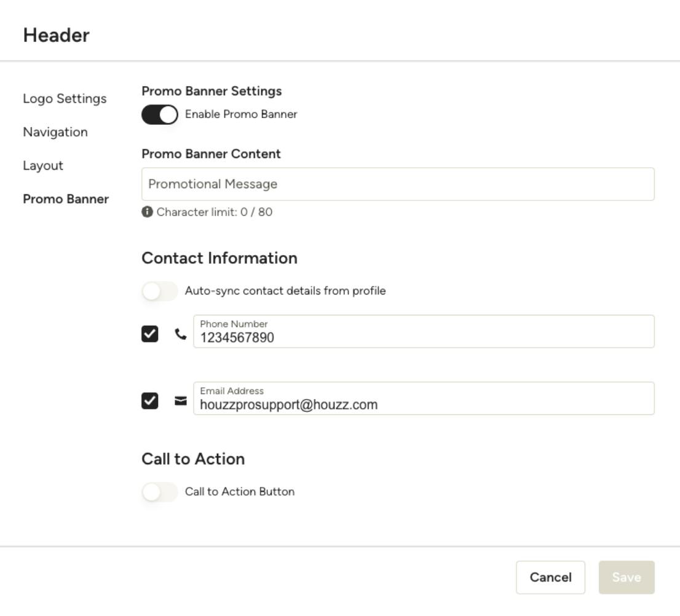Click the info icon by Character limit
The width and height of the screenshot is (680, 616).
(x=147, y=212)
